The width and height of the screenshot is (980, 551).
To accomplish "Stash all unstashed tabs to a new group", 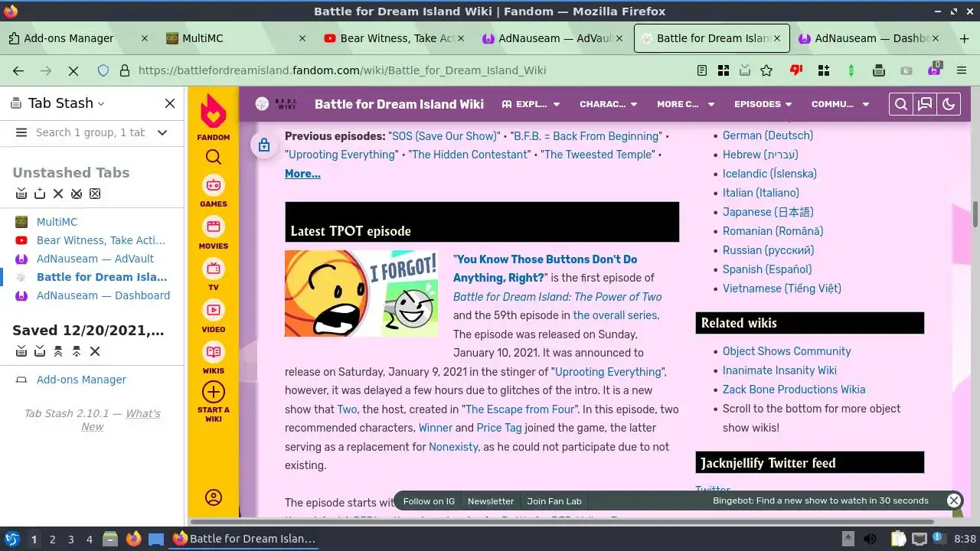I will 21,194.
